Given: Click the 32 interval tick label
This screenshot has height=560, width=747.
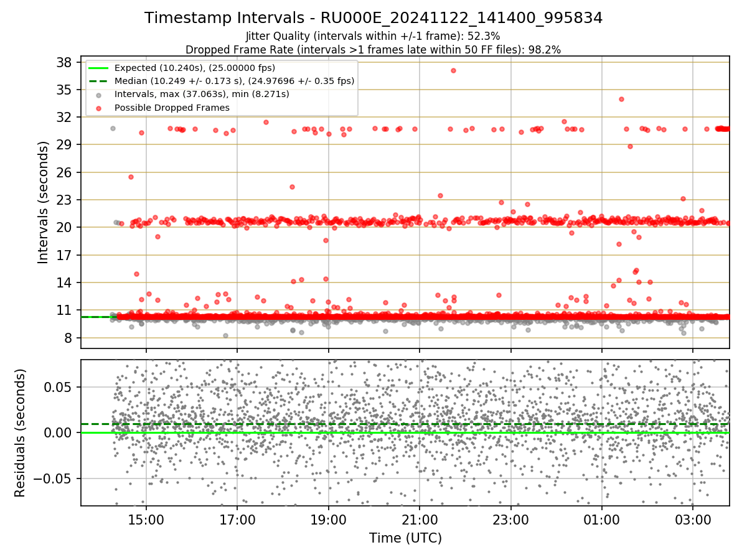Looking at the screenshot, I should pos(65,117).
